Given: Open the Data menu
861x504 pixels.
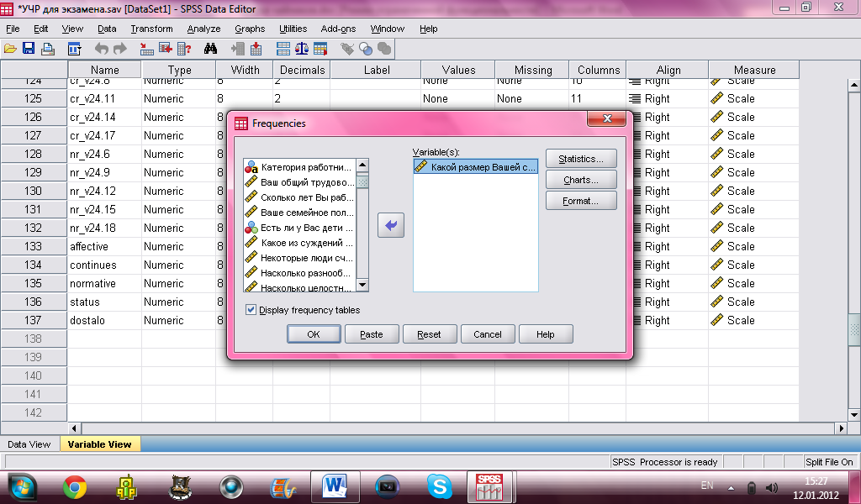Looking at the screenshot, I should click(107, 29).
